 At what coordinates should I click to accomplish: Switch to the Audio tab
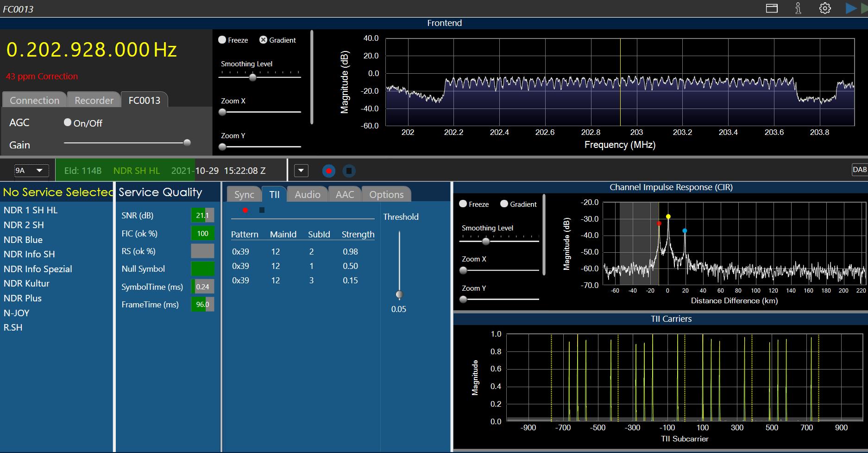[x=307, y=194]
